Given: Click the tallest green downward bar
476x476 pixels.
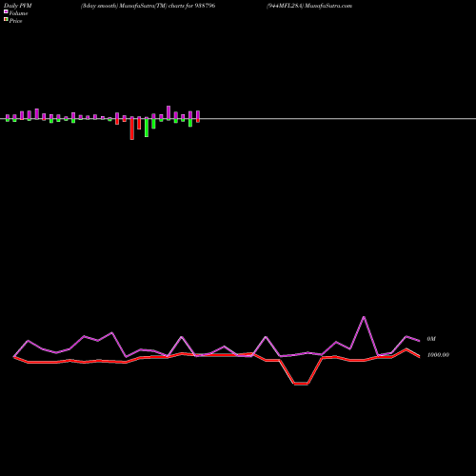Looking at the screenshot, I should (x=147, y=128).
